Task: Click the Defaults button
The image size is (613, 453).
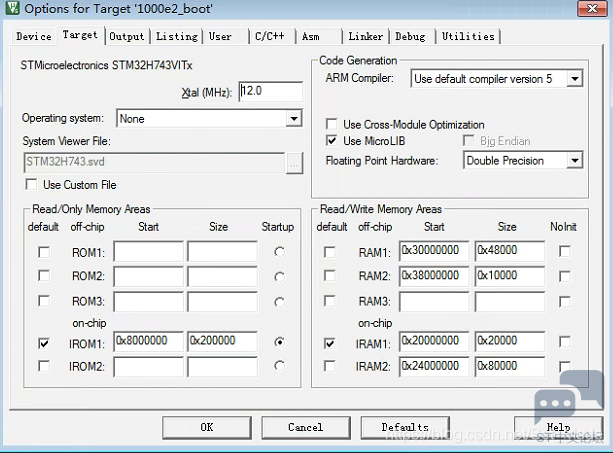Action: tap(405, 427)
